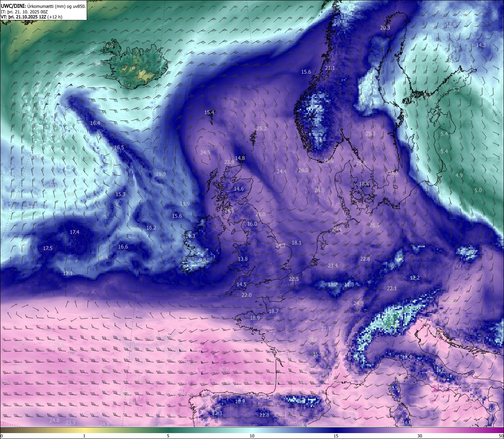Click the 16.5 value label
This screenshot has width=504, height=439.
(119, 148)
